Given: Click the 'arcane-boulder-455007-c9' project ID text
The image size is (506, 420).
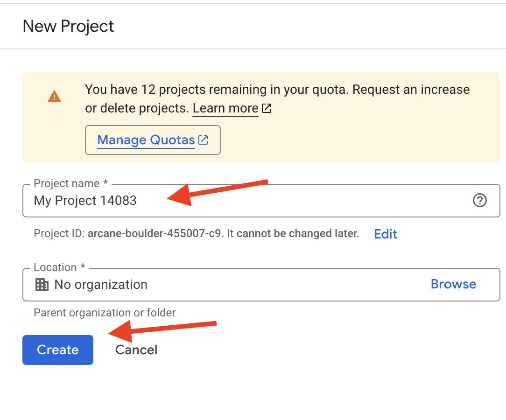Looking at the screenshot, I should click(154, 233).
